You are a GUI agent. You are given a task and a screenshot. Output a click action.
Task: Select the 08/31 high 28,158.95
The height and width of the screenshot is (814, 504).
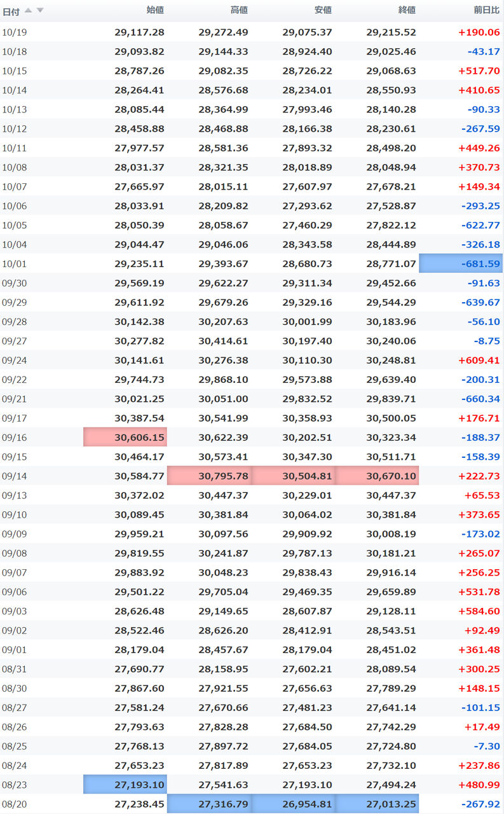point(223,669)
